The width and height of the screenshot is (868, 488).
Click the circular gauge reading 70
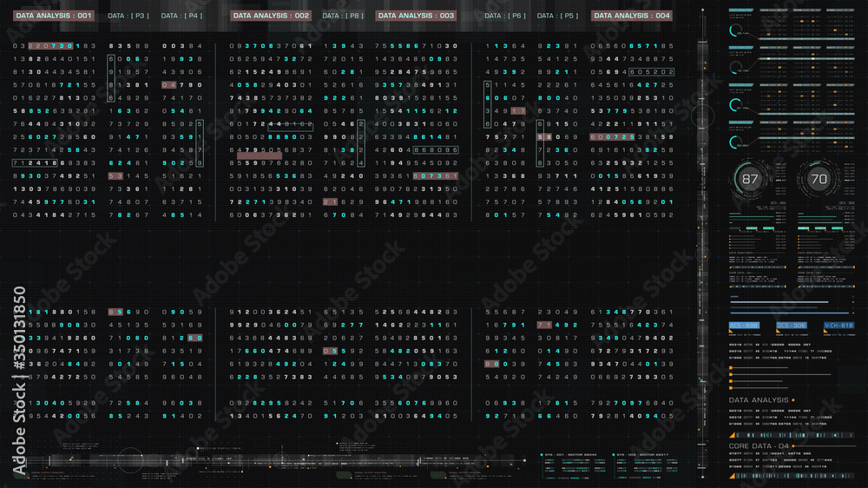tap(819, 179)
